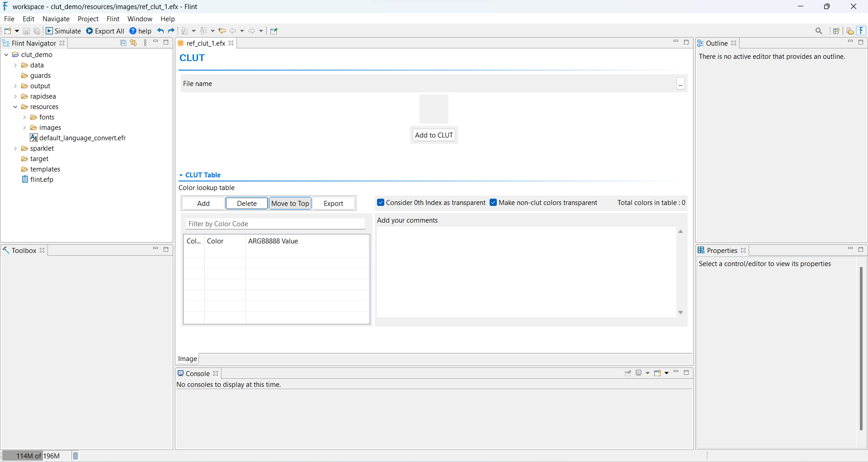Click Link with Editor in Flint Navigator

coord(133,43)
